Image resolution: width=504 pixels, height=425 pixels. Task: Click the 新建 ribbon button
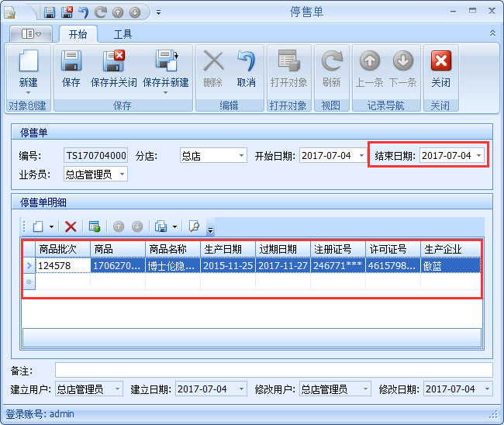(28, 72)
